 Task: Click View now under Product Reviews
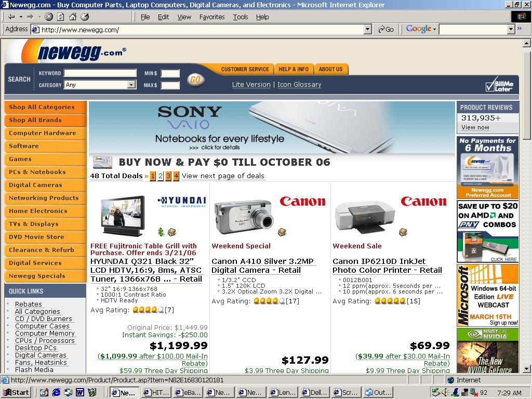[x=475, y=128]
